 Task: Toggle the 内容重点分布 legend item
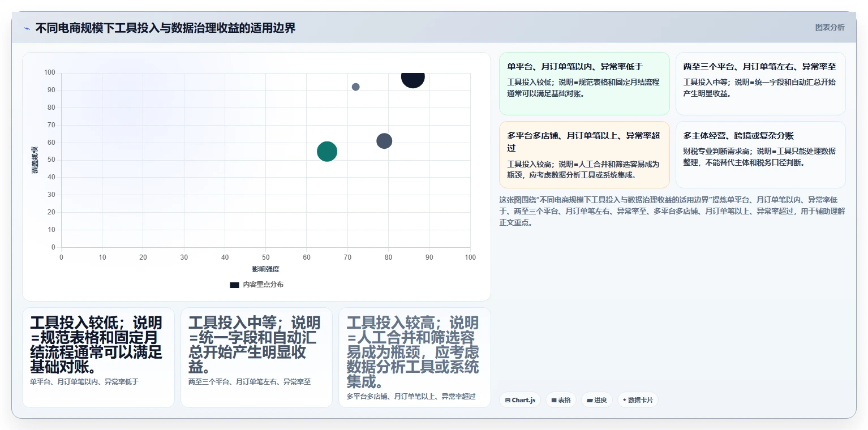[x=256, y=285]
